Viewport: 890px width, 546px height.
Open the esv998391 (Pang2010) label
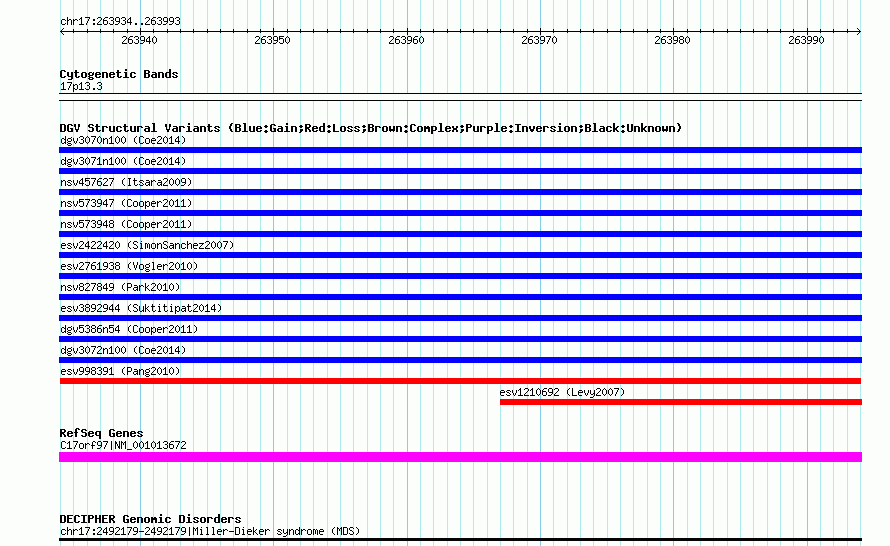120,371
